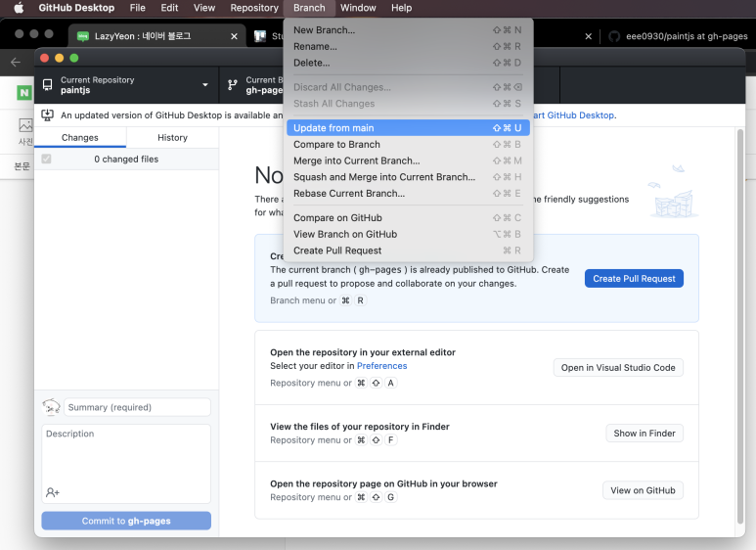Click the add co-authors icon
The image size is (756, 550).
point(53,492)
